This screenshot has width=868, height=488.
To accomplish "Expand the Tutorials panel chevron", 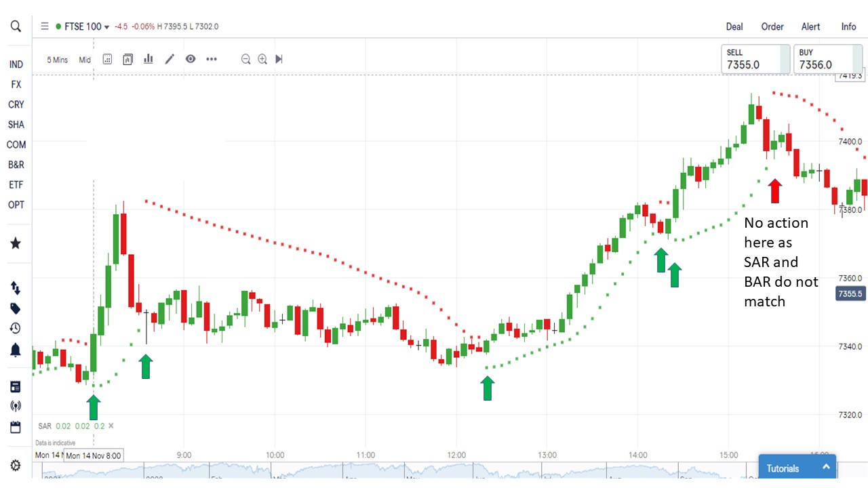I will tap(826, 467).
